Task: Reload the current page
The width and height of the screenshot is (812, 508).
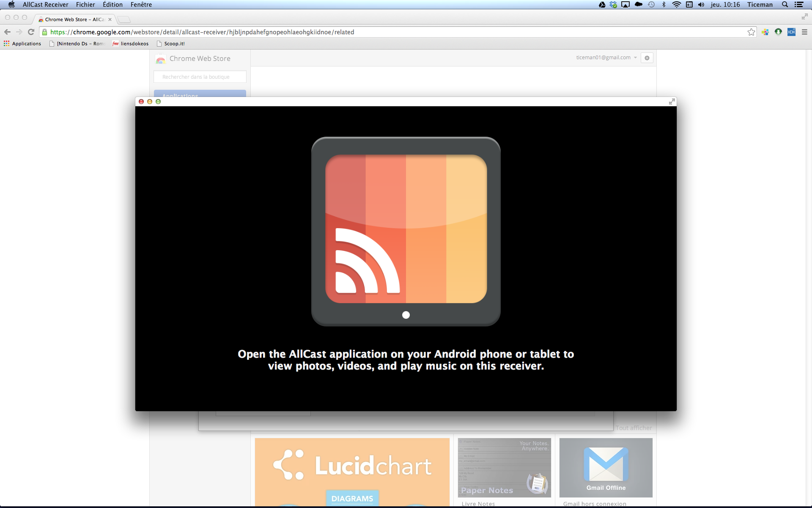Action: pos(31,32)
